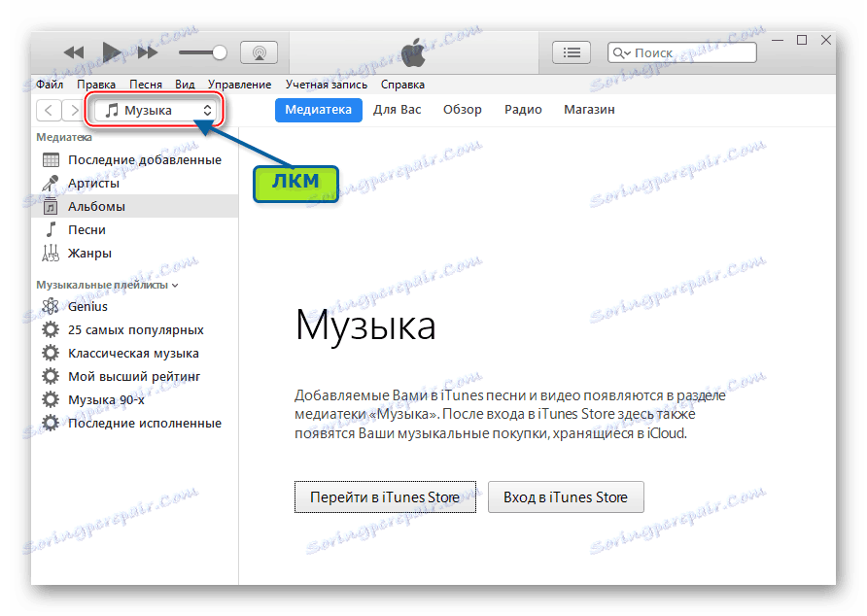Switch to the Для Вас tab
This screenshot has width=867, height=616.
click(397, 110)
